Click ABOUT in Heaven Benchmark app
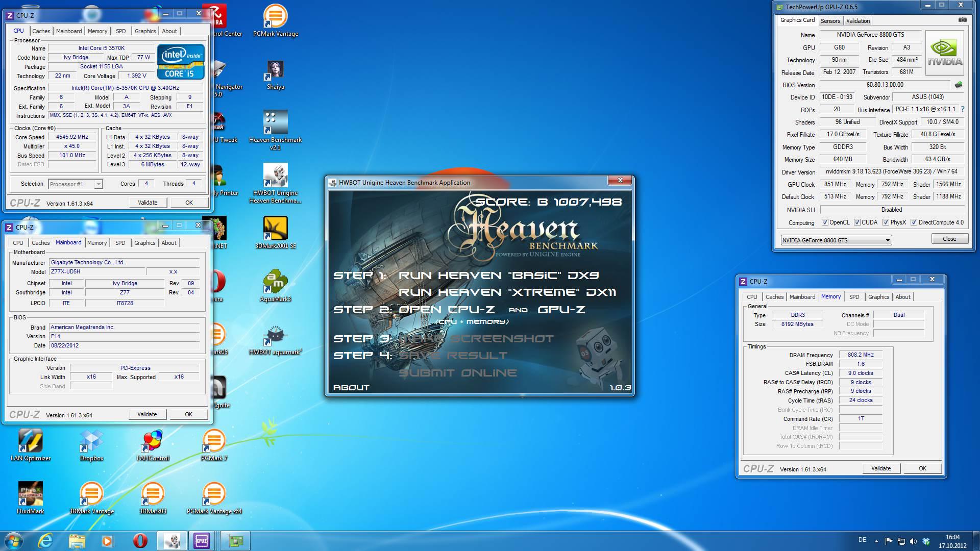The image size is (980, 551). [351, 388]
